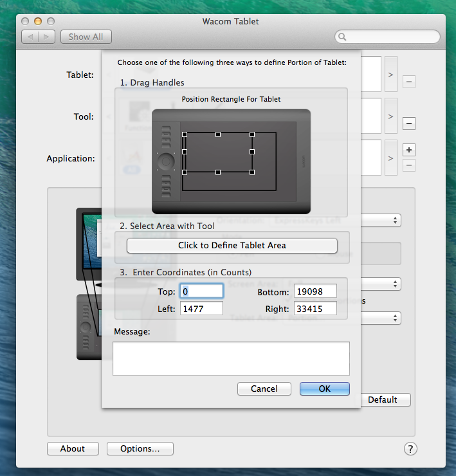Click the top-middle handle of tablet rectangle
The height and width of the screenshot is (476, 456).
click(218, 134)
